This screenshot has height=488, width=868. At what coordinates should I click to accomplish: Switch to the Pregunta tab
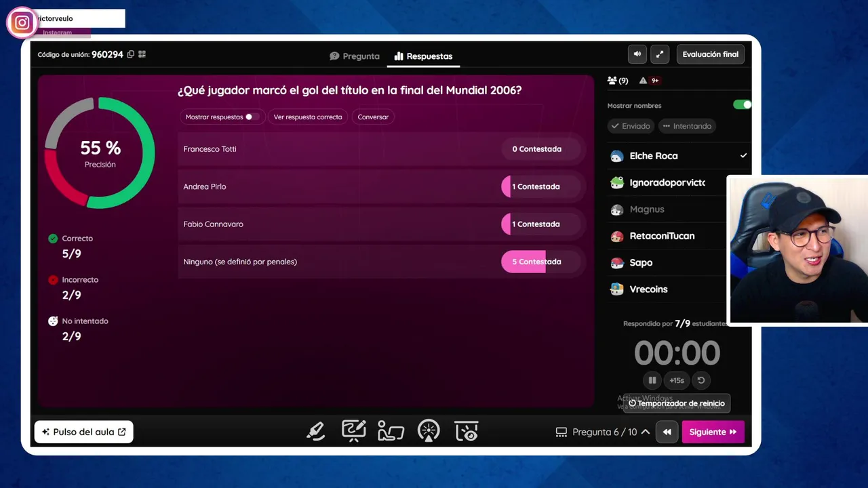[355, 56]
